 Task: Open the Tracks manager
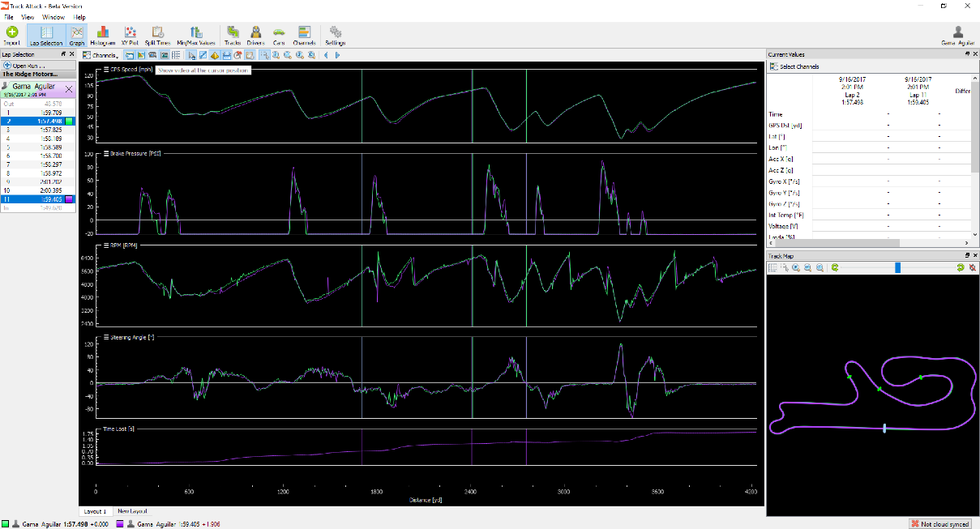[x=233, y=34]
